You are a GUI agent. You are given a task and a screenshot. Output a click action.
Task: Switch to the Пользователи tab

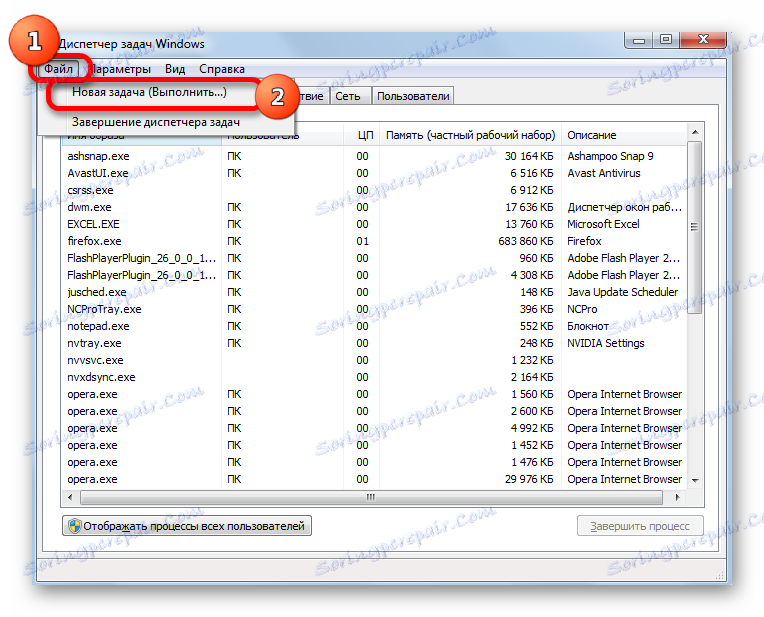[x=413, y=96]
